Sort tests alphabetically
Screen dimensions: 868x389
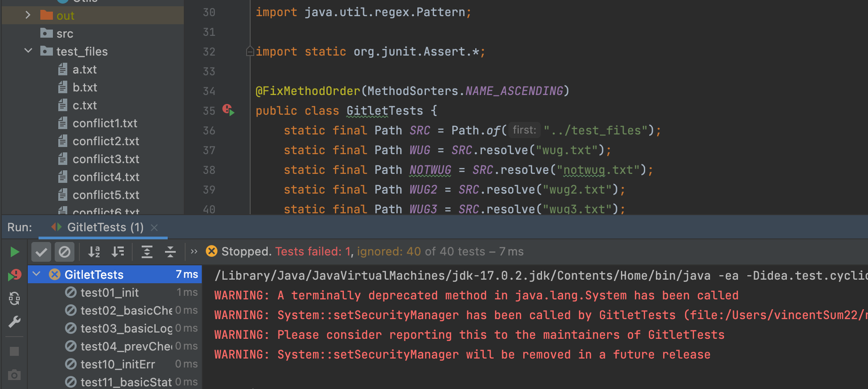[94, 252]
